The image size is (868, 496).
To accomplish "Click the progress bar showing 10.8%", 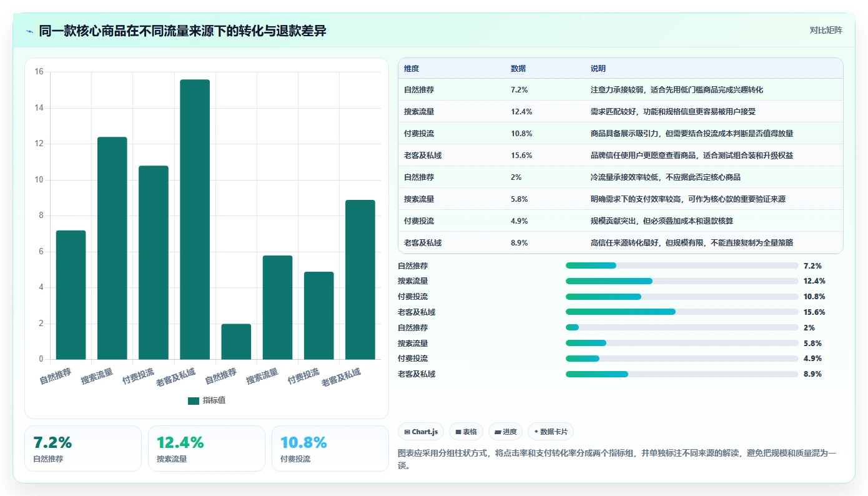I will click(682, 297).
